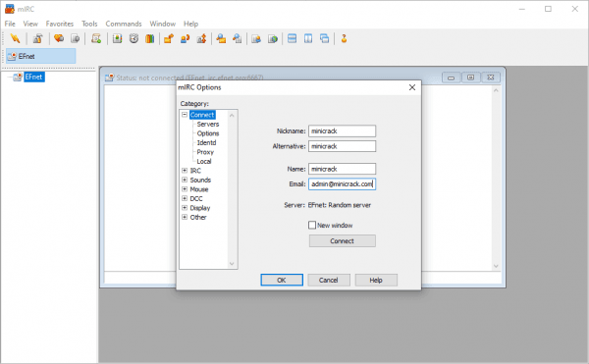Open the Help menu

click(x=190, y=24)
